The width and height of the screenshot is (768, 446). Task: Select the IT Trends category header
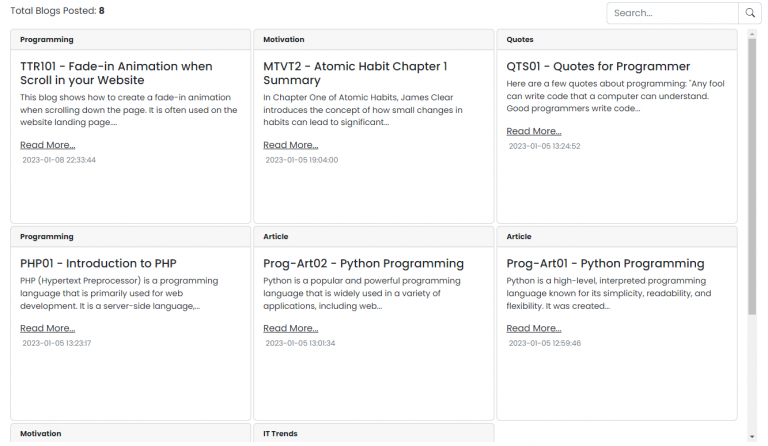pos(280,434)
